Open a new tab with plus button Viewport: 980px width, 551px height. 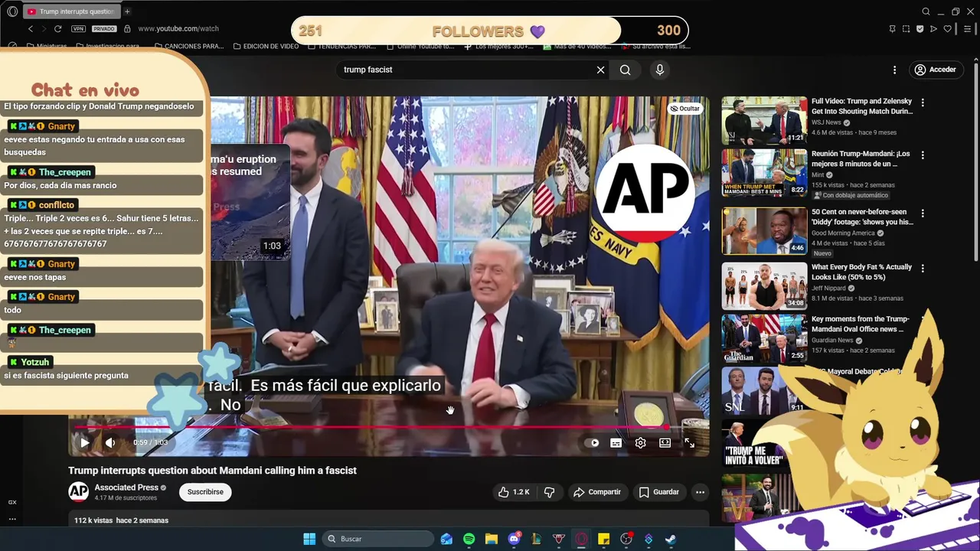point(127,11)
